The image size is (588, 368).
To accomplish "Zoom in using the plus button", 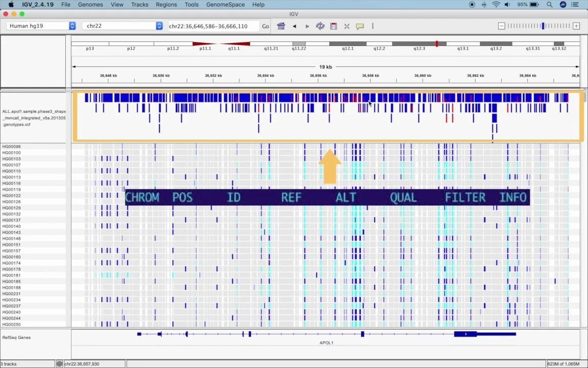I will (576, 26).
